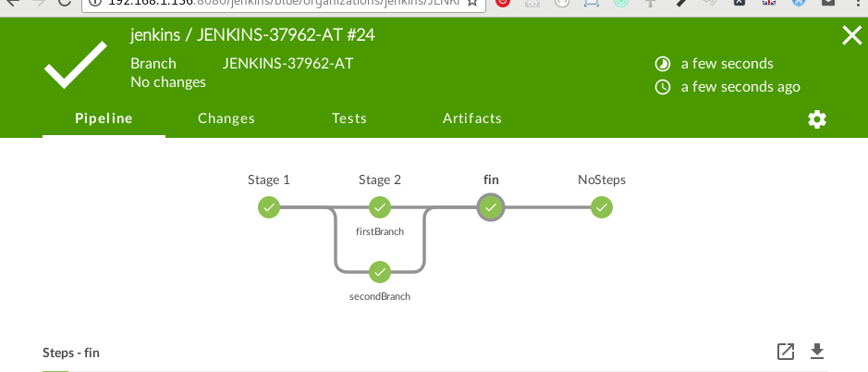
Task: Click the 'Steps - fin' heading
Action: [71, 353]
